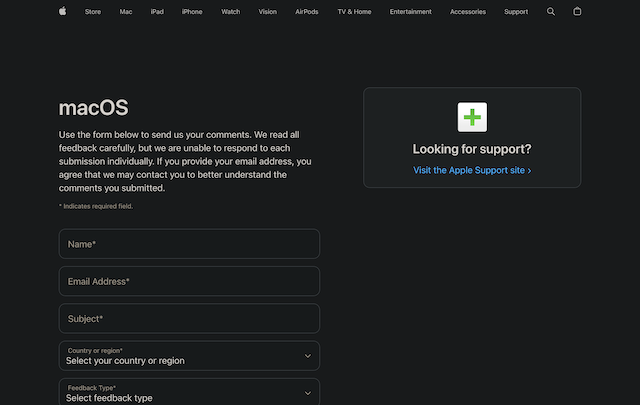This screenshot has width=640, height=405.
Task: Focus the Name input field
Action: click(189, 244)
